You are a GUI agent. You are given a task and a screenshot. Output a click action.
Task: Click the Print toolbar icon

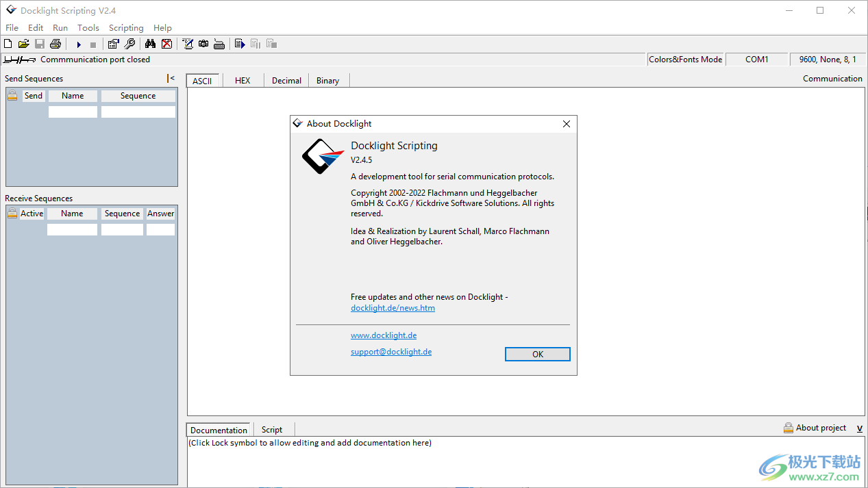click(x=55, y=44)
